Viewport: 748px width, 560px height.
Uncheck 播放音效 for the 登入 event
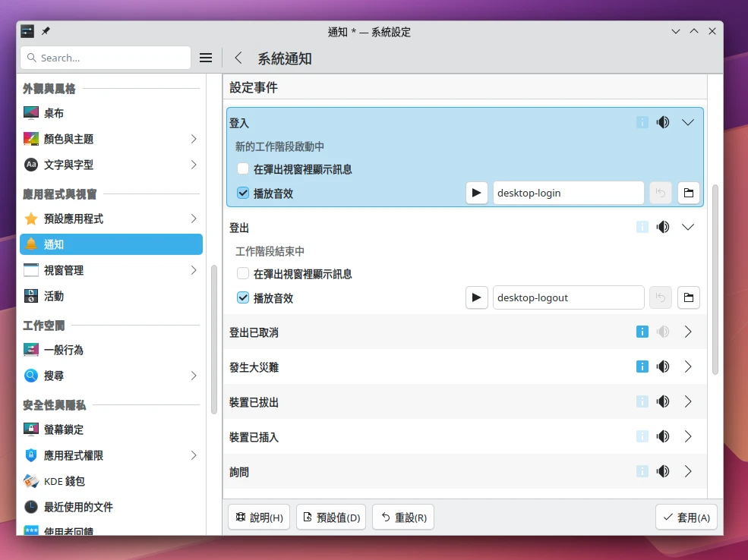(x=243, y=193)
